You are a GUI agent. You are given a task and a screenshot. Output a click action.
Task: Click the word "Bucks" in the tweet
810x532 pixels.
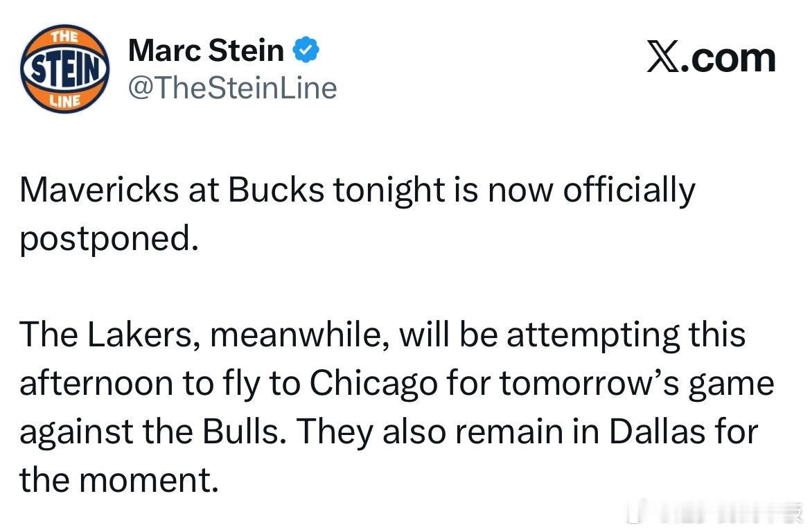[x=276, y=190]
